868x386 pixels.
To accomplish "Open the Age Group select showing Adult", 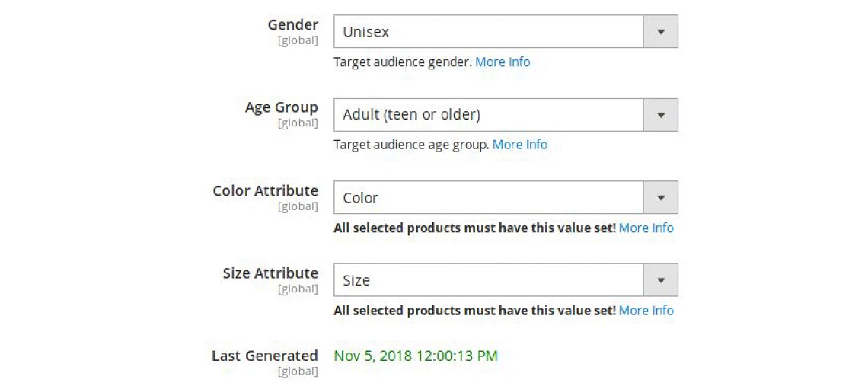I will click(x=489, y=115).
